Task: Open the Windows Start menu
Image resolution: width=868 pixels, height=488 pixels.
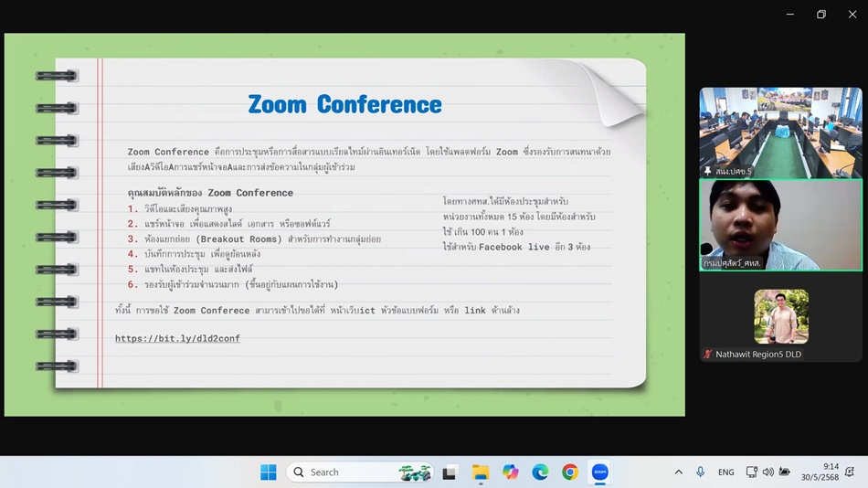Action: (x=269, y=472)
